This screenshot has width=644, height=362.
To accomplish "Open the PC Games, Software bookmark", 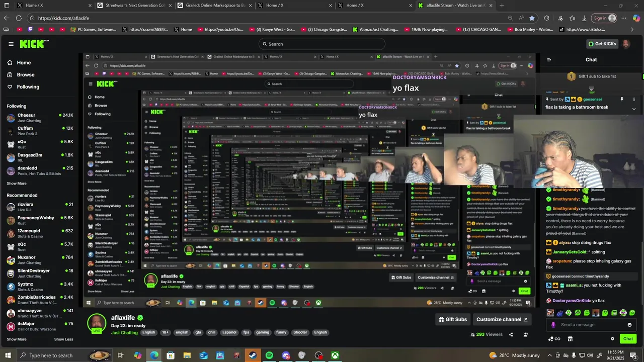I will tap(94, 30).
